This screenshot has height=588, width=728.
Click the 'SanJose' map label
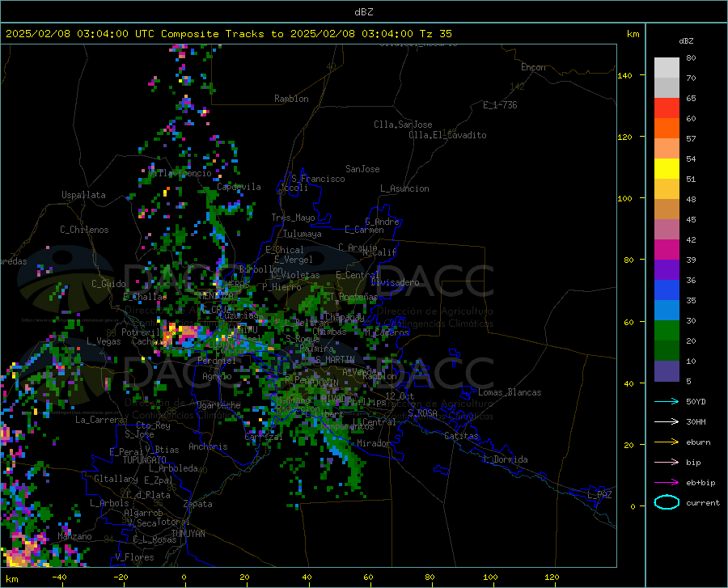click(x=362, y=169)
